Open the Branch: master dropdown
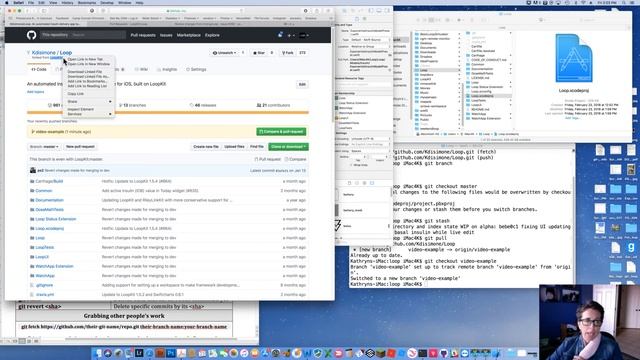 (44, 147)
